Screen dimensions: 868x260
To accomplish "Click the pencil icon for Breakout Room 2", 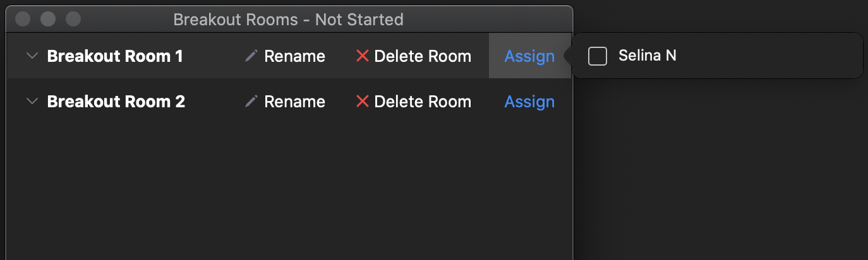I will pyautogui.click(x=251, y=102).
